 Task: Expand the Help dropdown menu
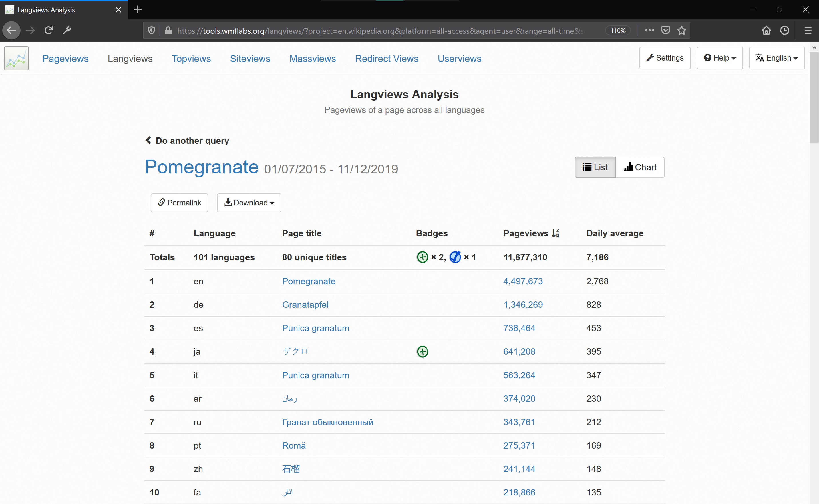[720, 58]
